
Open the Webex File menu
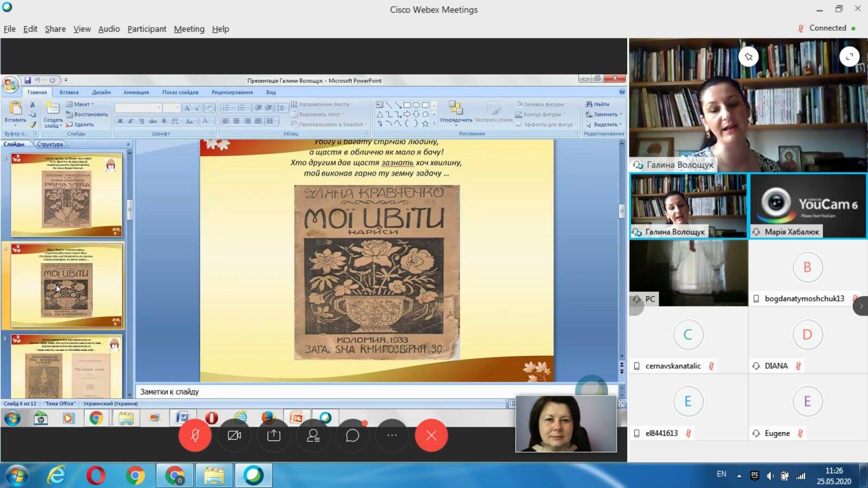10,29
